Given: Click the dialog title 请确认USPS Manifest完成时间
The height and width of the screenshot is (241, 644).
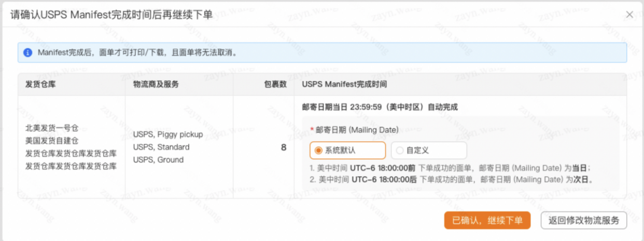Looking at the screenshot, I should point(111,15).
